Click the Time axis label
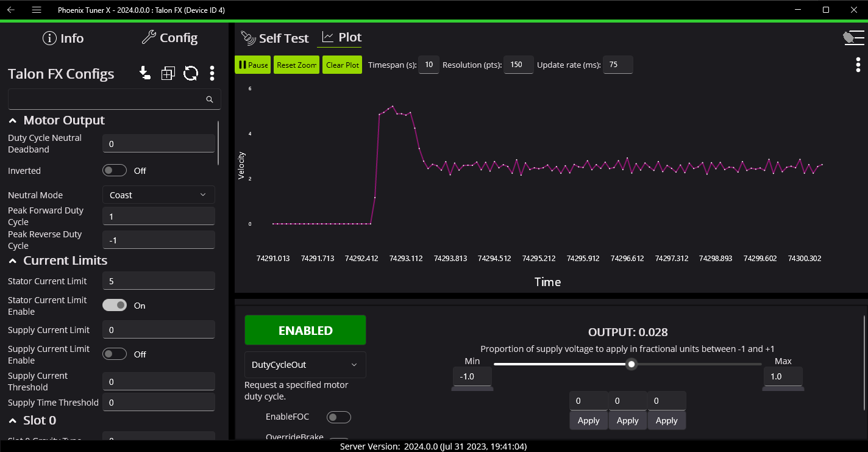Screen dimensions: 868x452 547,282
